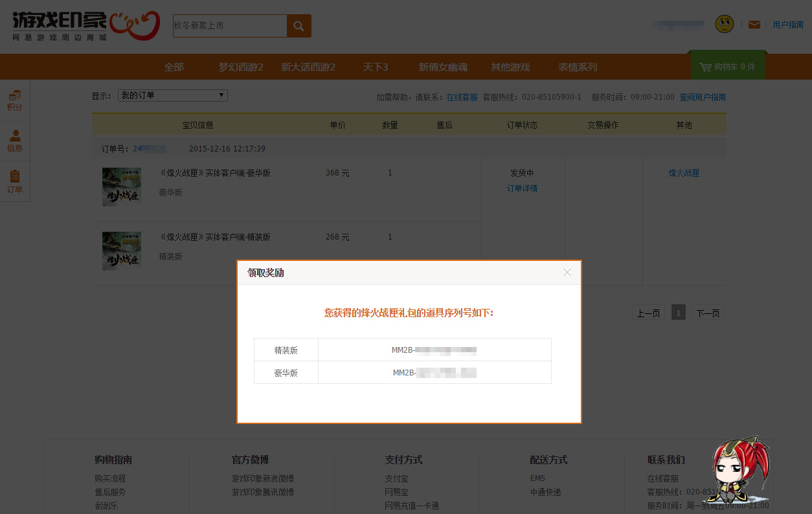
Task: Click the search magnifier button
Action: [299, 26]
